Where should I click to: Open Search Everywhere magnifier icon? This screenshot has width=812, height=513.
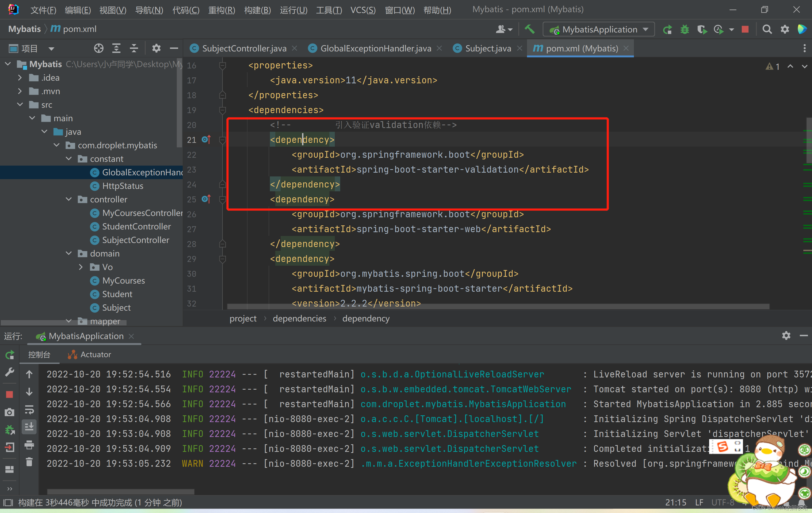[767, 30]
